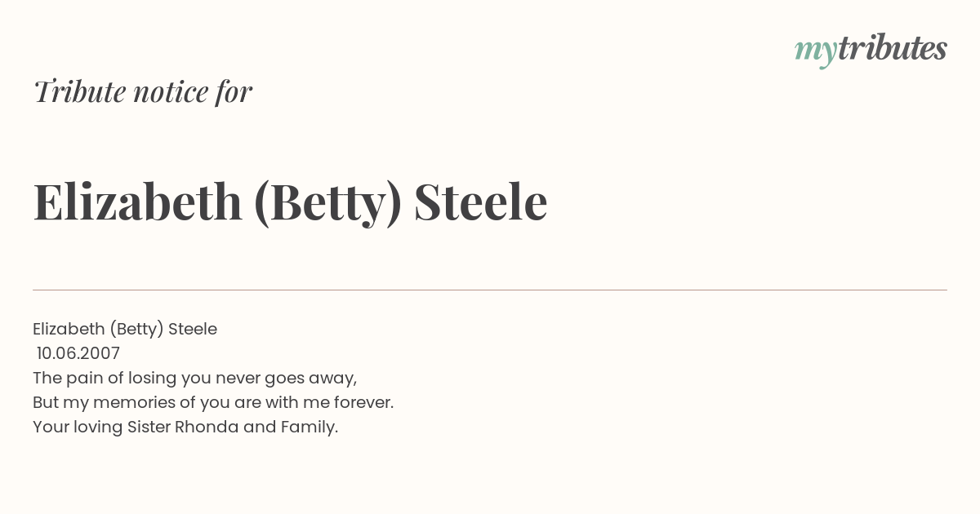Select the "Tribute notice for" italic heading
Screen dimensions: 980x514
coord(143,91)
